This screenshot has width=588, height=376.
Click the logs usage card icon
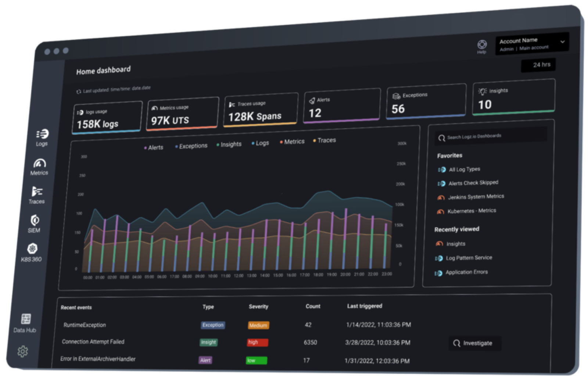pos(80,112)
